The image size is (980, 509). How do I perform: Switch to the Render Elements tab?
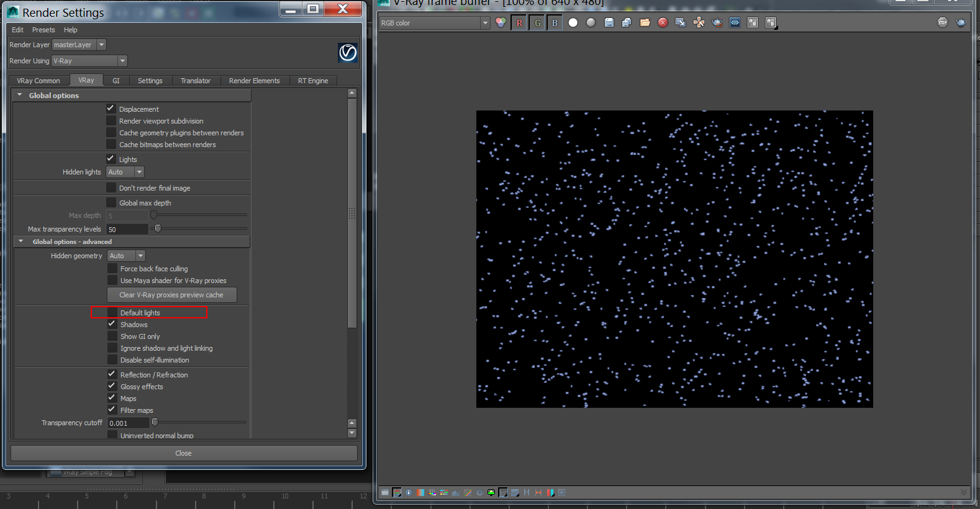[x=255, y=81]
